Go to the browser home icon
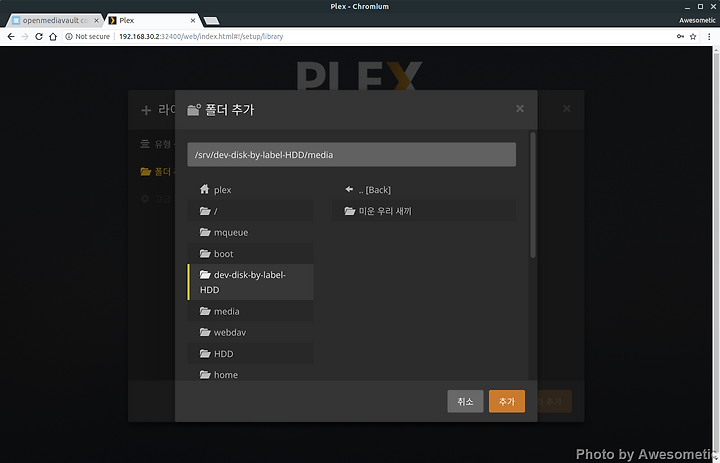The height and width of the screenshot is (463, 720). 53,36
